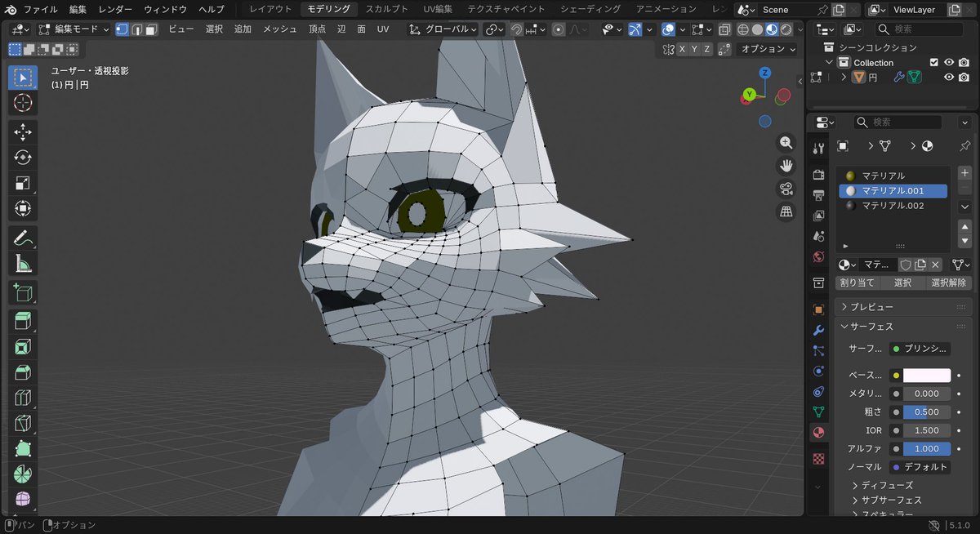This screenshot has height=534, width=980.
Task: Open the Texture properties checker tab
Action: (x=818, y=458)
